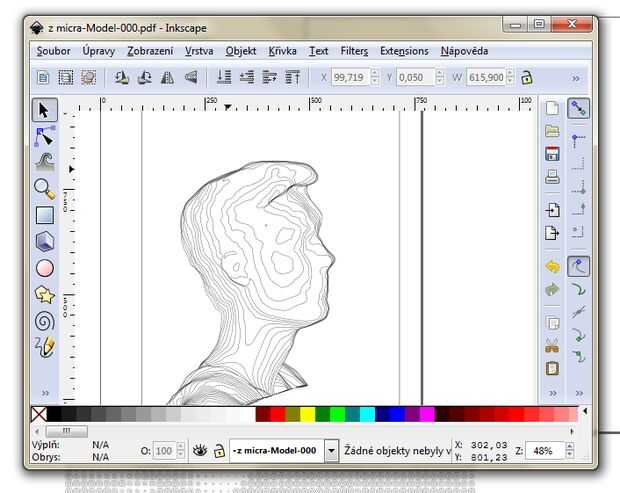Open Vrstva menu
Viewport: 620px width, 493px height.
coord(199,51)
